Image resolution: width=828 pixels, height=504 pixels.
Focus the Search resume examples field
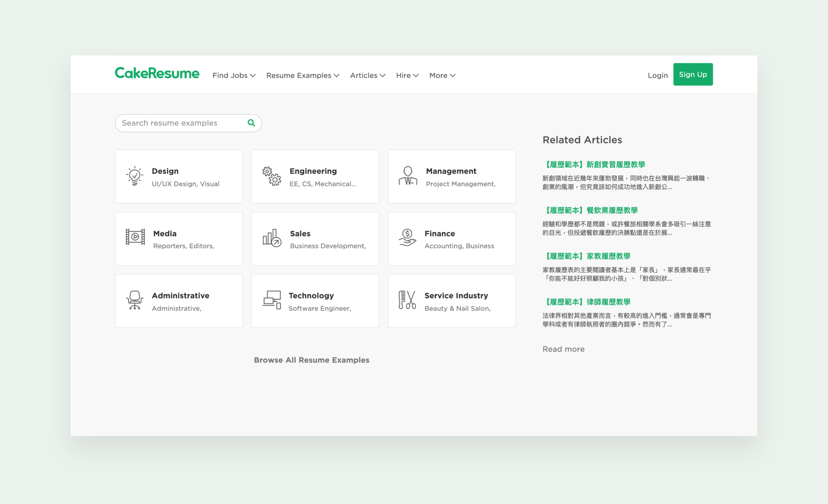point(188,123)
